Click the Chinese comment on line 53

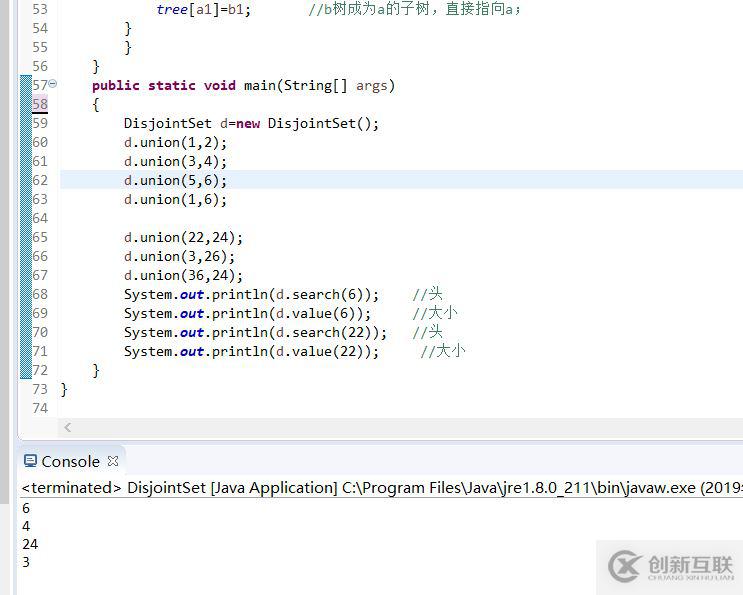tap(415, 9)
